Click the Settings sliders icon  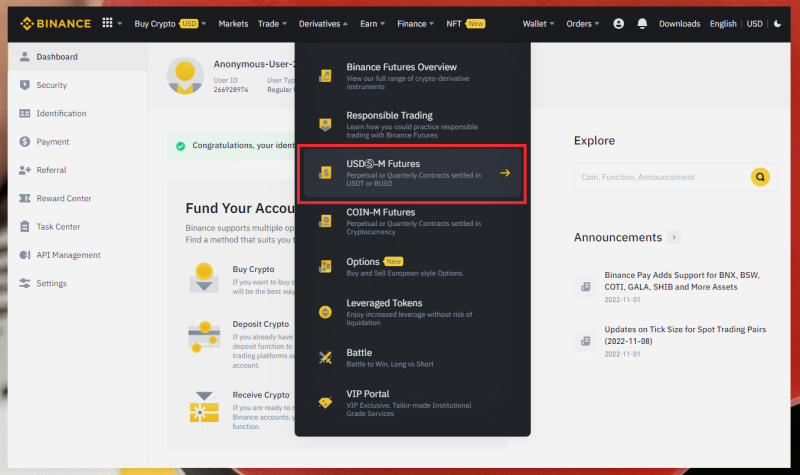coord(24,283)
